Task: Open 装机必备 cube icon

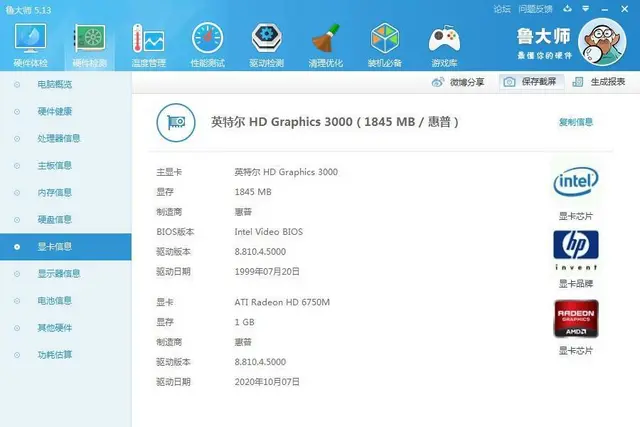Action: [384, 39]
